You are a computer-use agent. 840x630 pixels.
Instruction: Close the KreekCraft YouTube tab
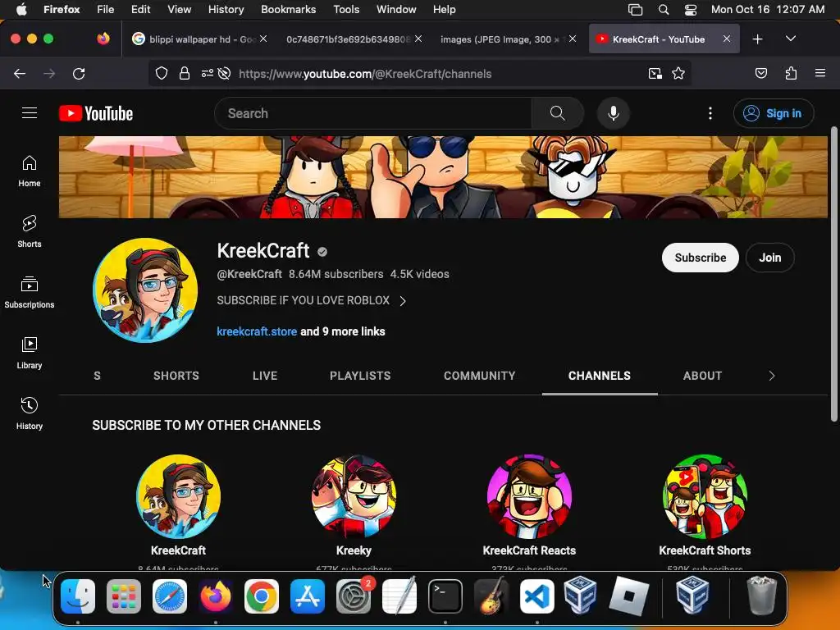point(727,39)
